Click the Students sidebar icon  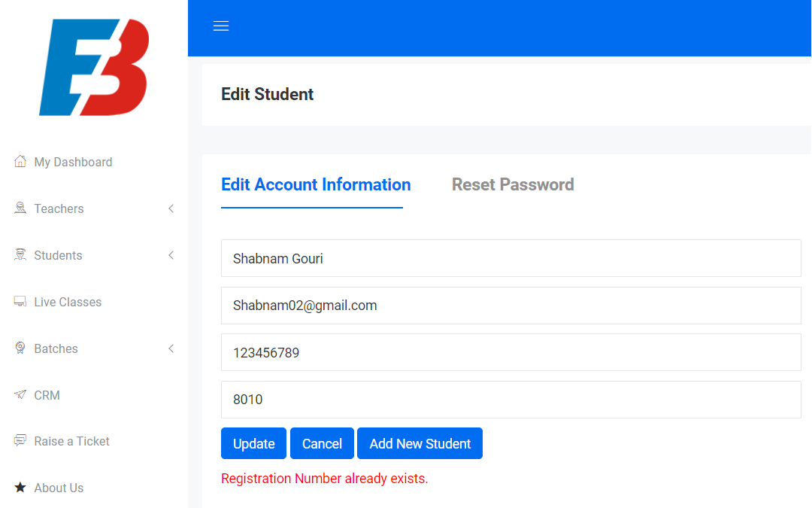tap(20, 255)
